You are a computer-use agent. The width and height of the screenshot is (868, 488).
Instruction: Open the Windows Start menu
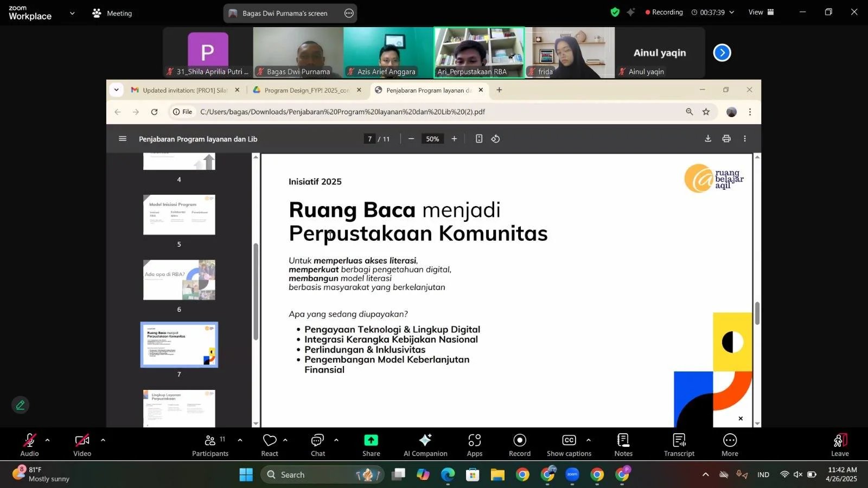tap(246, 475)
